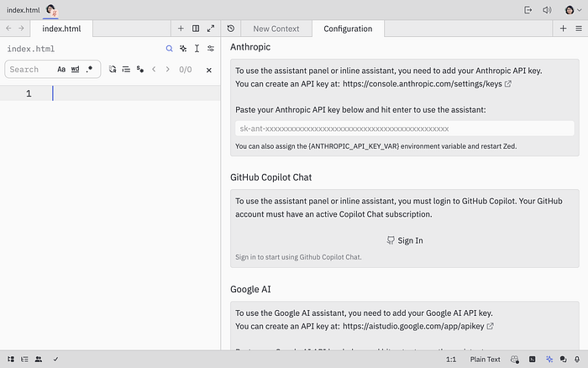Click "Sign in to start using Github Copilot Chat."
Image resolution: width=588 pixels, height=368 pixels.
pos(298,257)
